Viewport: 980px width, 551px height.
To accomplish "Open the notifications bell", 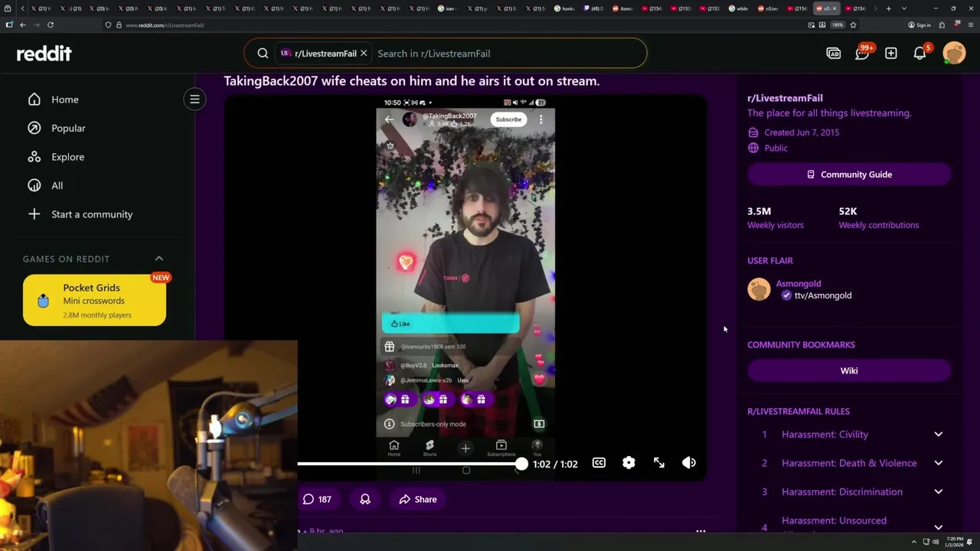I will pyautogui.click(x=920, y=54).
